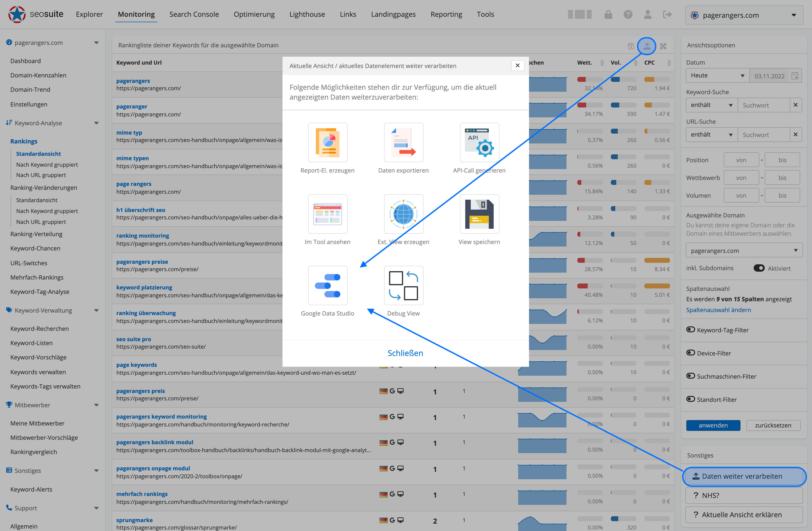Open the URL-Suche enthält dropdown
Screen dimensions: 812x531
pyautogui.click(x=712, y=134)
